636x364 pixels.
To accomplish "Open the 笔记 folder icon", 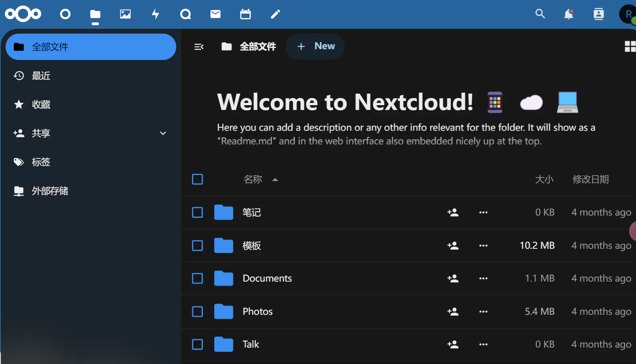I will point(223,212).
